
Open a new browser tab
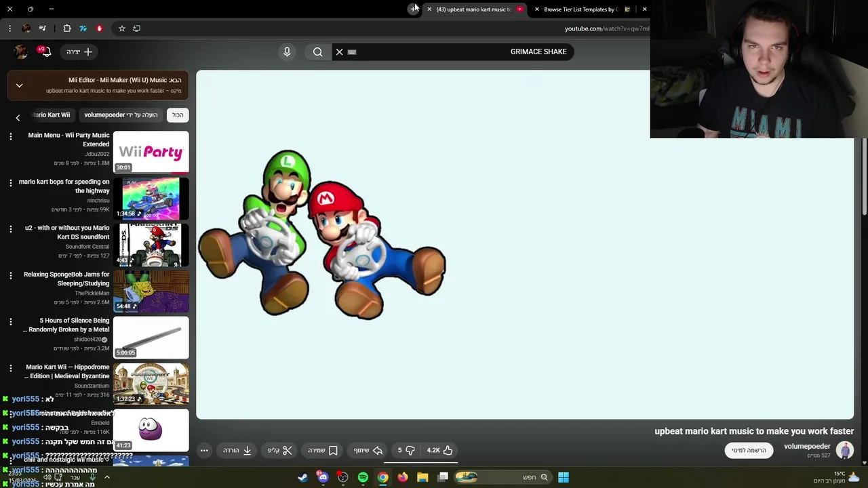[413, 9]
